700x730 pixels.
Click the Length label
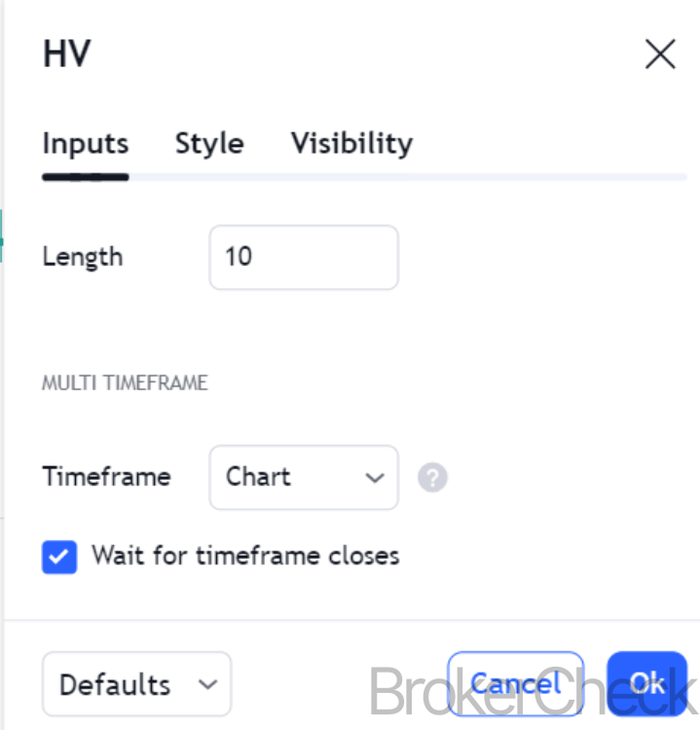click(x=83, y=258)
